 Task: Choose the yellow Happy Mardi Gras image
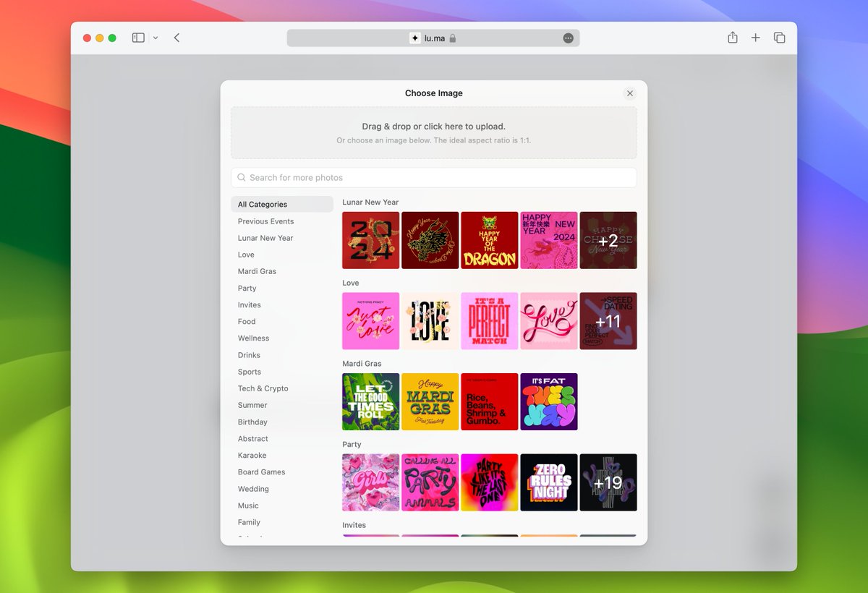point(430,402)
